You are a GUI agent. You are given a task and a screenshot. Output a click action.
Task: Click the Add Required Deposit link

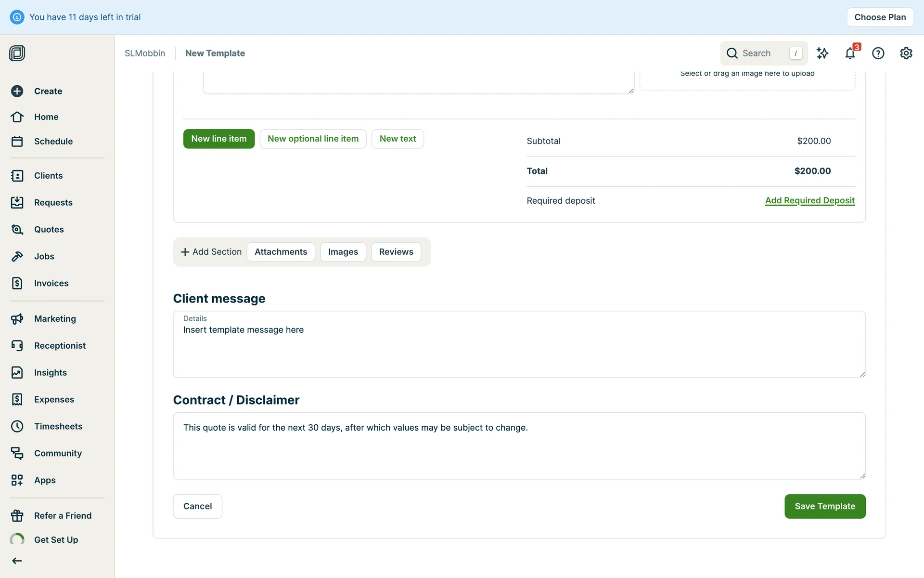click(809, 200)
